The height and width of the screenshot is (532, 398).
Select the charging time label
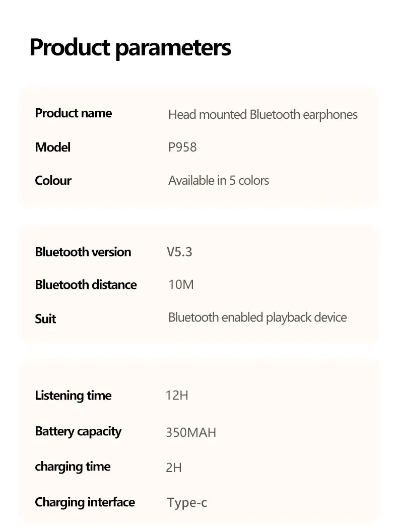tap(73, 467)
